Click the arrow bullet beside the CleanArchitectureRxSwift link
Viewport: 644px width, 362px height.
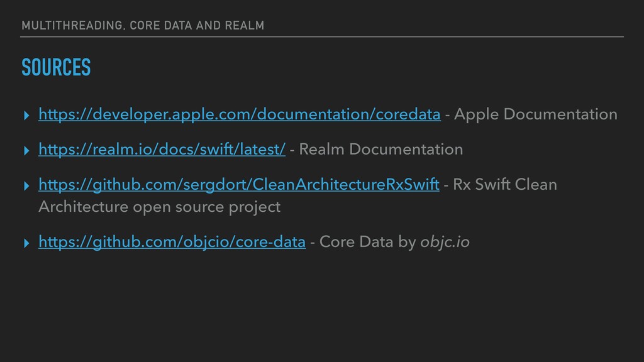[26, 186]
